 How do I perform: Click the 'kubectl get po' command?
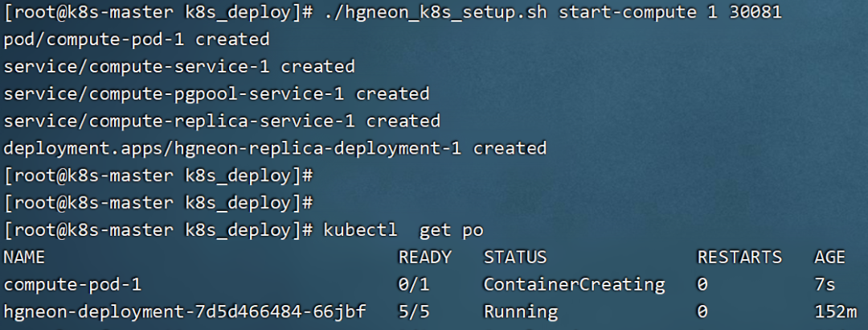coord(403,230)
